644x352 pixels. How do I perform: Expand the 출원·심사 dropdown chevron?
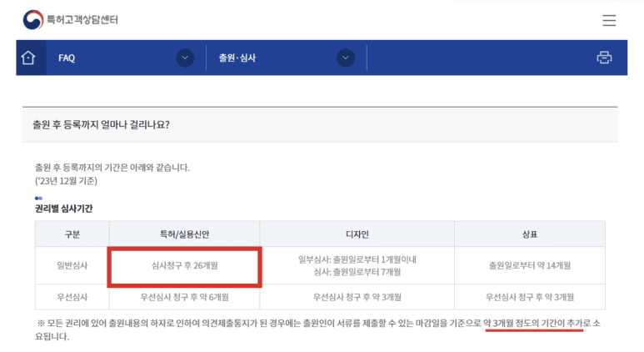click(x=346, y=58)
